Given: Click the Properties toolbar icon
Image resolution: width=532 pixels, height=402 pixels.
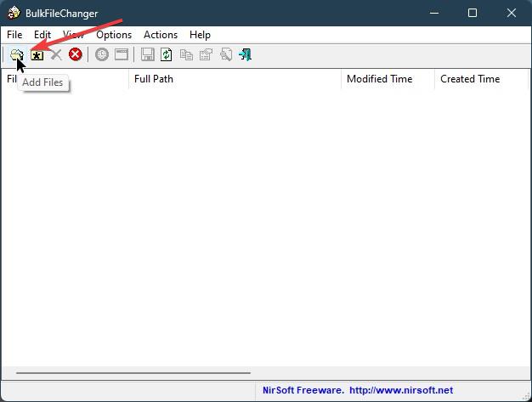Looking at the screenshot, I should coord(206,54).
